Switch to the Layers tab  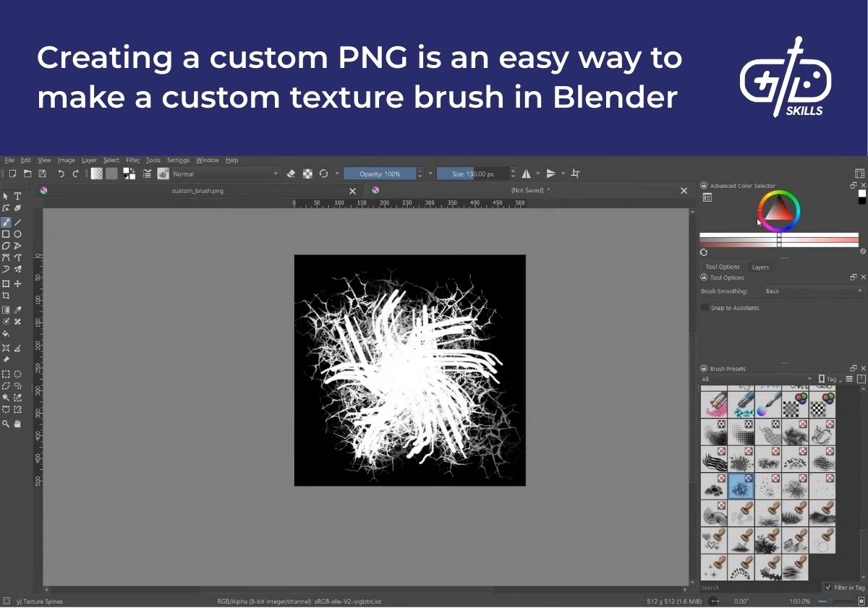coord(760,267)
